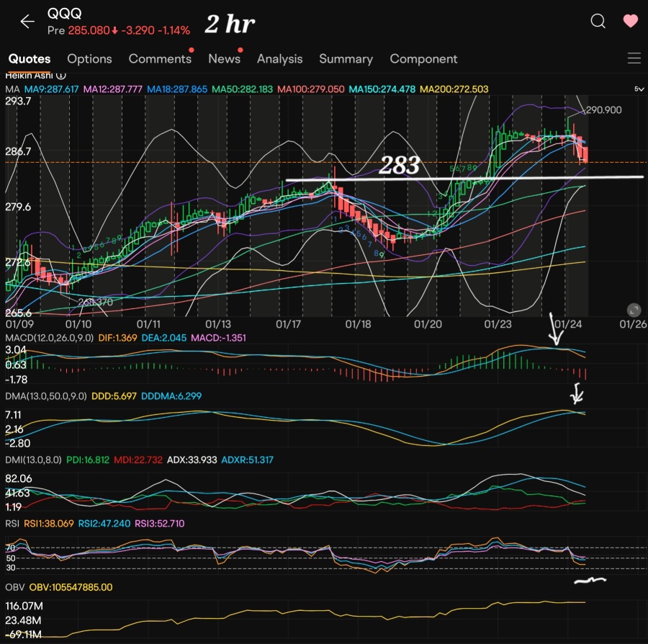Click the Heikin Ashi chart type label
Image resolution: width=648 pixels, height=644 pixels.
point(29,76)
